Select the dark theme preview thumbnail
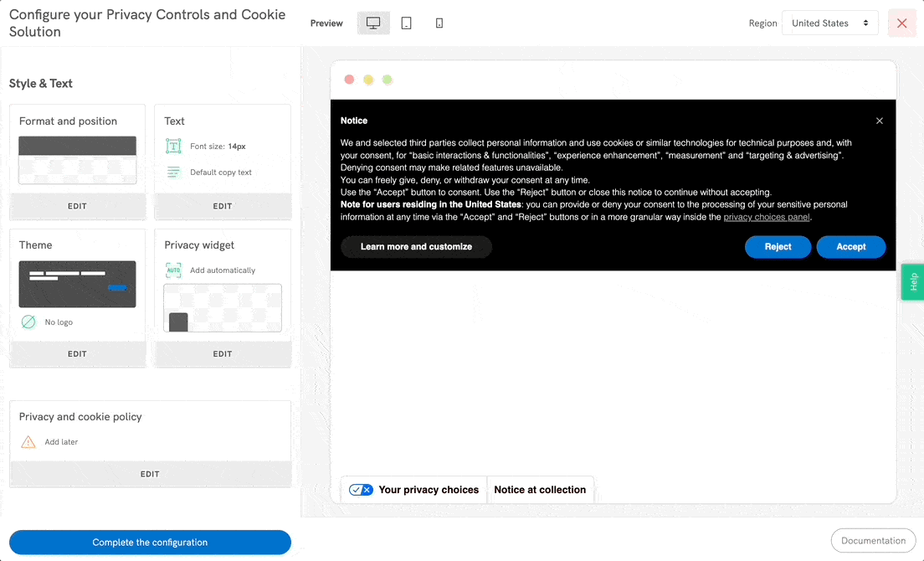 tap(77, 284)
